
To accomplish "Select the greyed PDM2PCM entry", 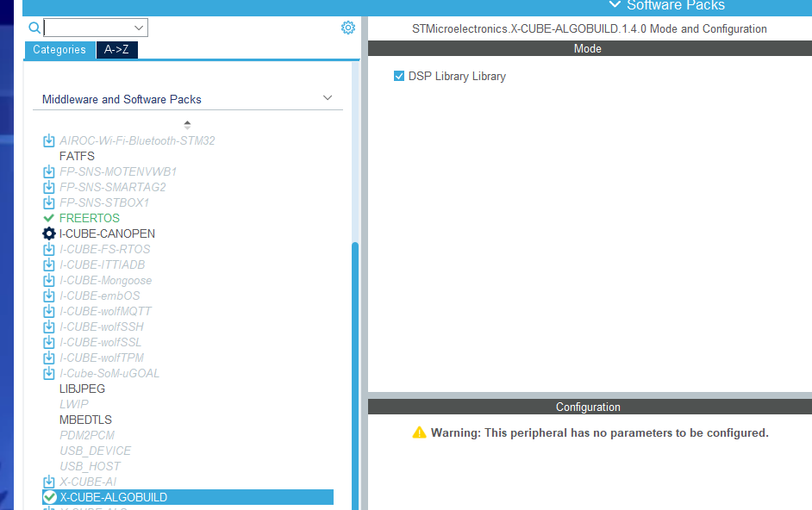I will coord(87,435).
